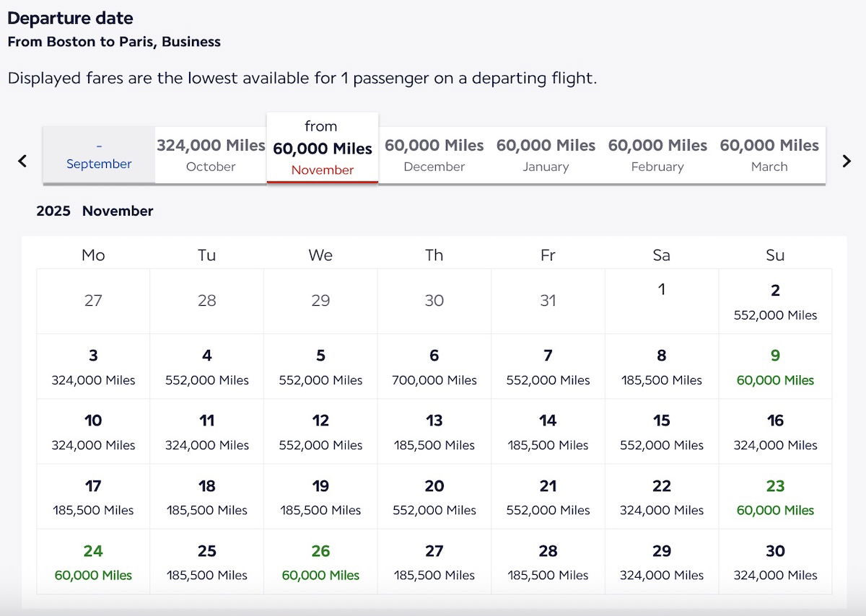Choose November 8 for 185,500 Miles
Screen dimensions: 866x616
(662, 366)
